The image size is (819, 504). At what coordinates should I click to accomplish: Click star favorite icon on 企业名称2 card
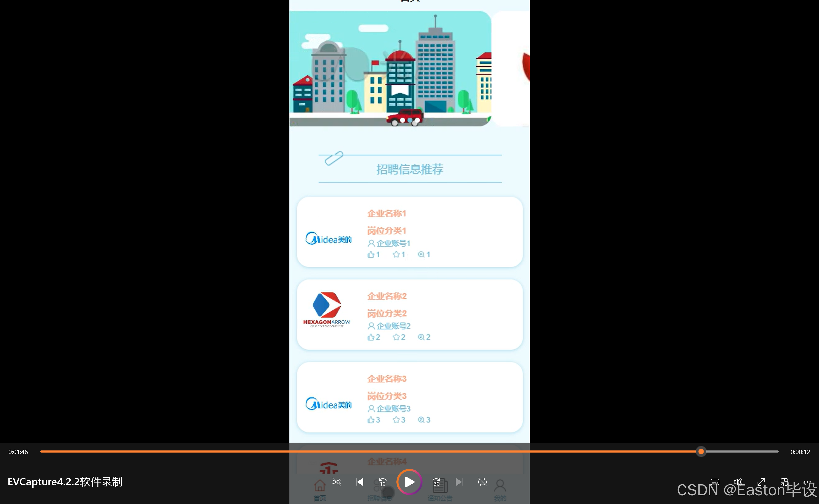396,337
